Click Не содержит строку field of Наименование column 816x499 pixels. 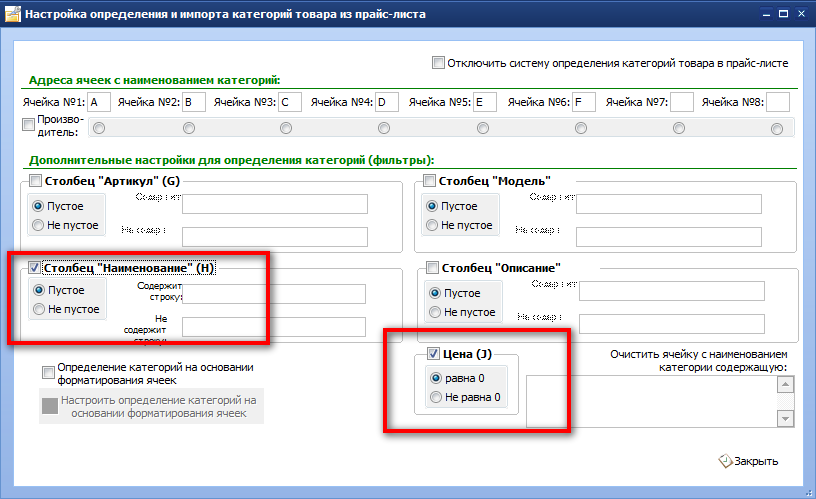point(274,327)
